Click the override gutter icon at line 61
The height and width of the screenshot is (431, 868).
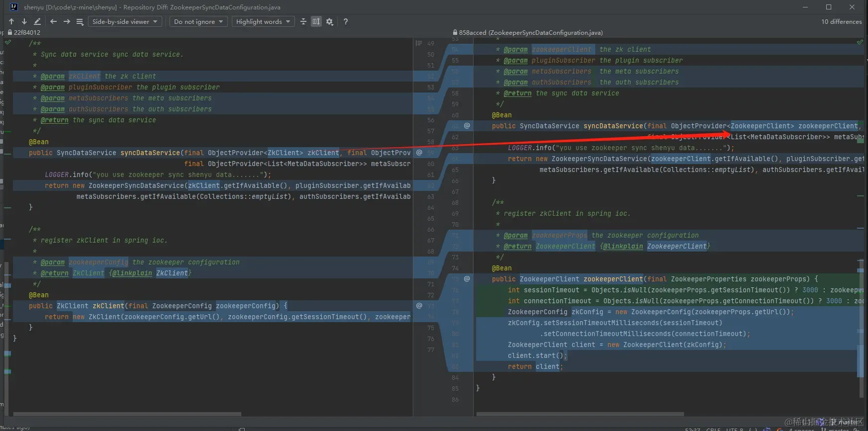[467, 126]
